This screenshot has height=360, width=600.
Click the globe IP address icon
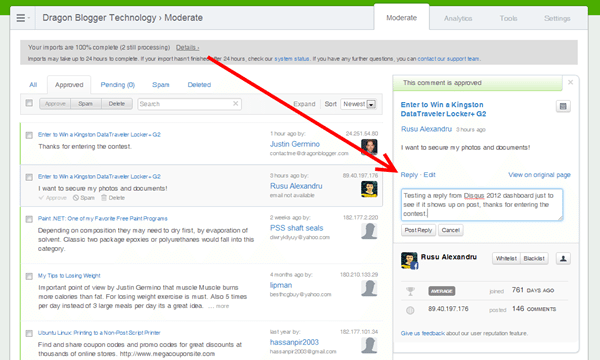410,310
